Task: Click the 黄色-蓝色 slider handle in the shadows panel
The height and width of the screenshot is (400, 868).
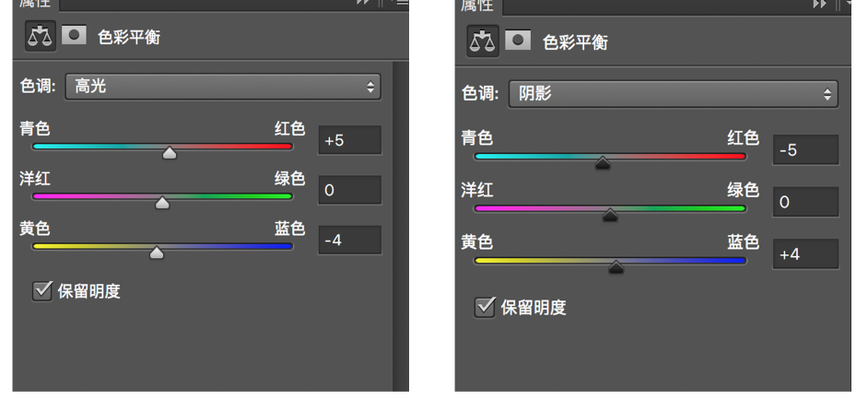Action: pos(616,267)
